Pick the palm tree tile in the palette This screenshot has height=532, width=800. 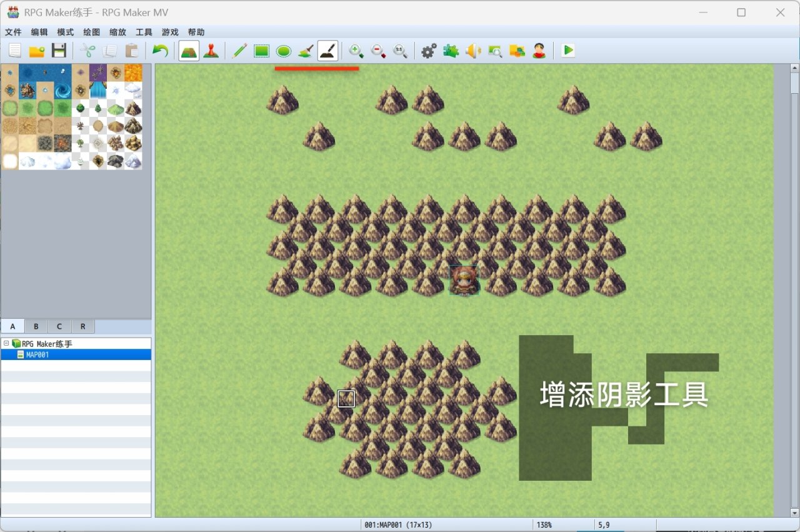click(x=81, y=143)
